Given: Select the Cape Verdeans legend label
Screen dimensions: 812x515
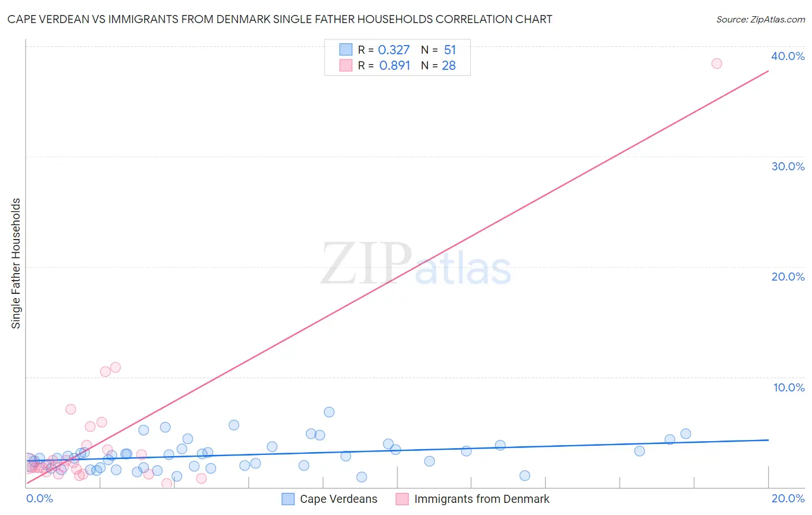Looking at the screenshot, I should pos(338,499).
